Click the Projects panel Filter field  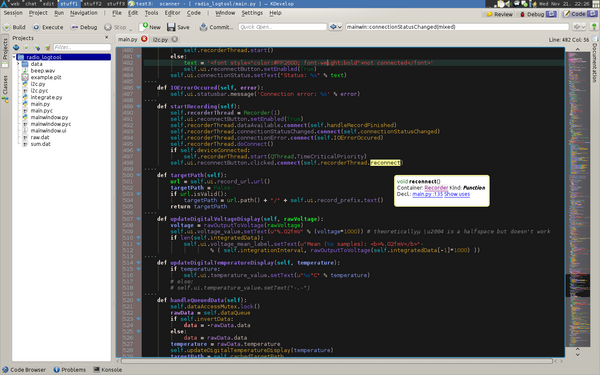point(82,47)
